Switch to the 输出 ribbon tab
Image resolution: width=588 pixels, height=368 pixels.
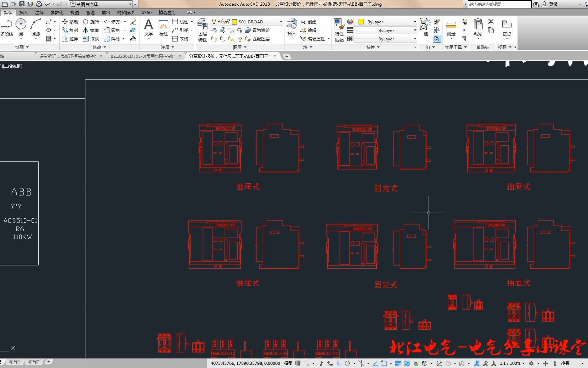[106, 12]
